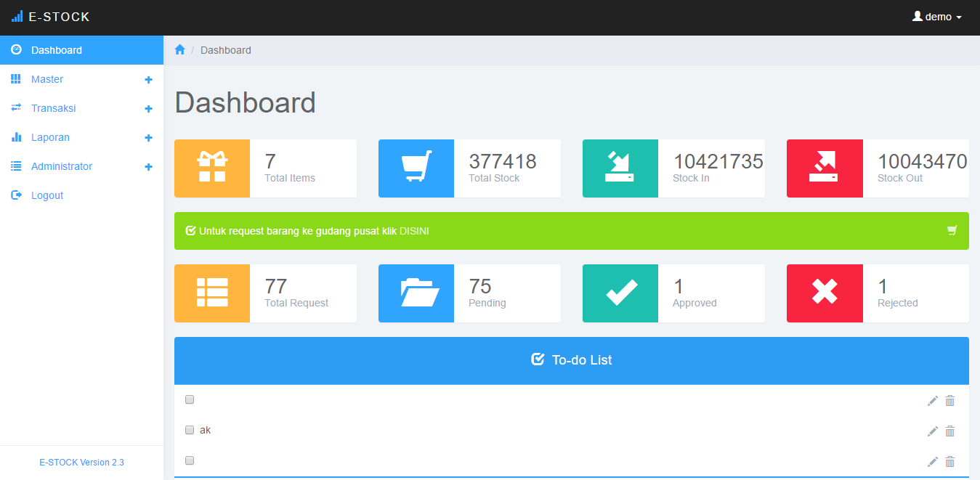Click the Rejected label

898,303
